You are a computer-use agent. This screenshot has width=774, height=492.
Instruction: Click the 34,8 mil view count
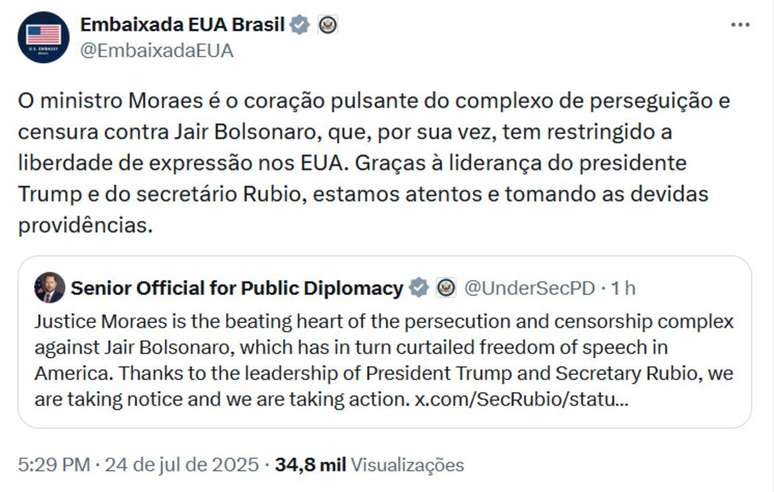311,465
